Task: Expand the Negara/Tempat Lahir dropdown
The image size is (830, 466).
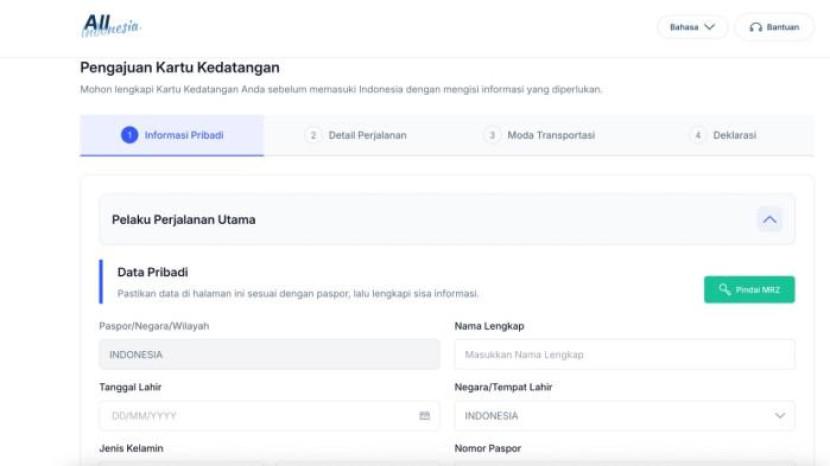Action: (x=779, y=415)
